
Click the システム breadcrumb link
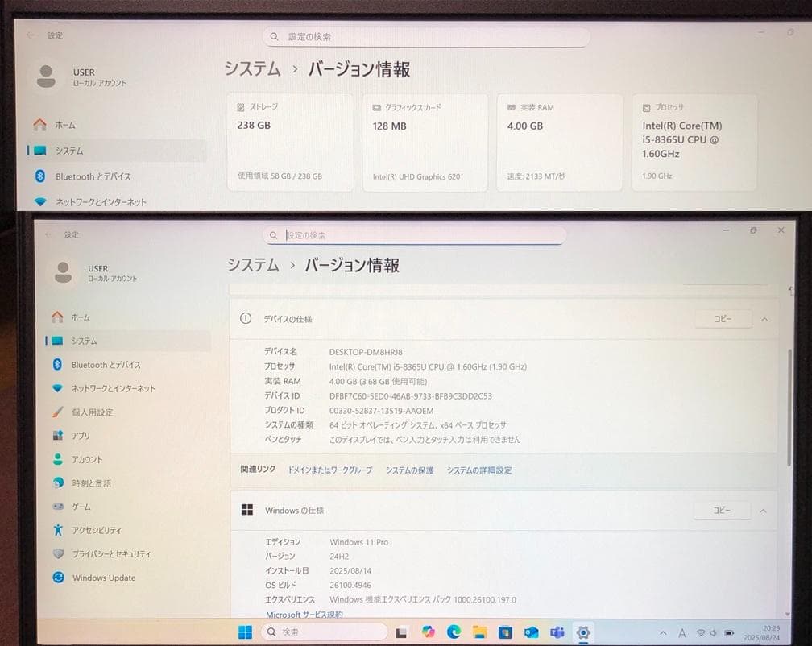pos(252,263)
